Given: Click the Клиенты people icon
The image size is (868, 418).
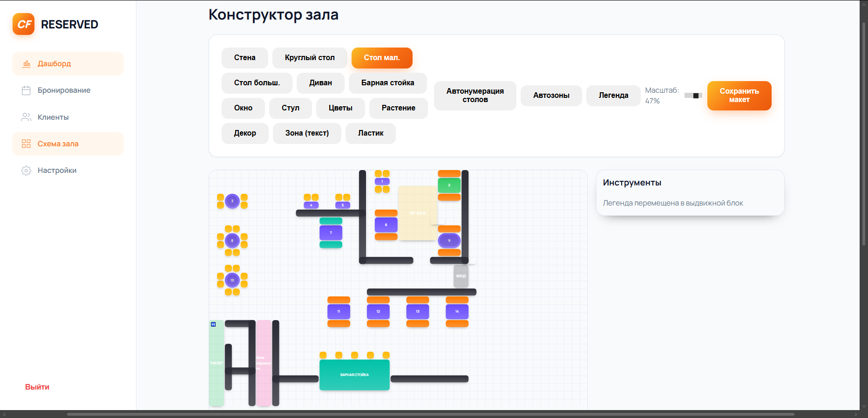Looking at the screenshot, I should tap(27, 117).
